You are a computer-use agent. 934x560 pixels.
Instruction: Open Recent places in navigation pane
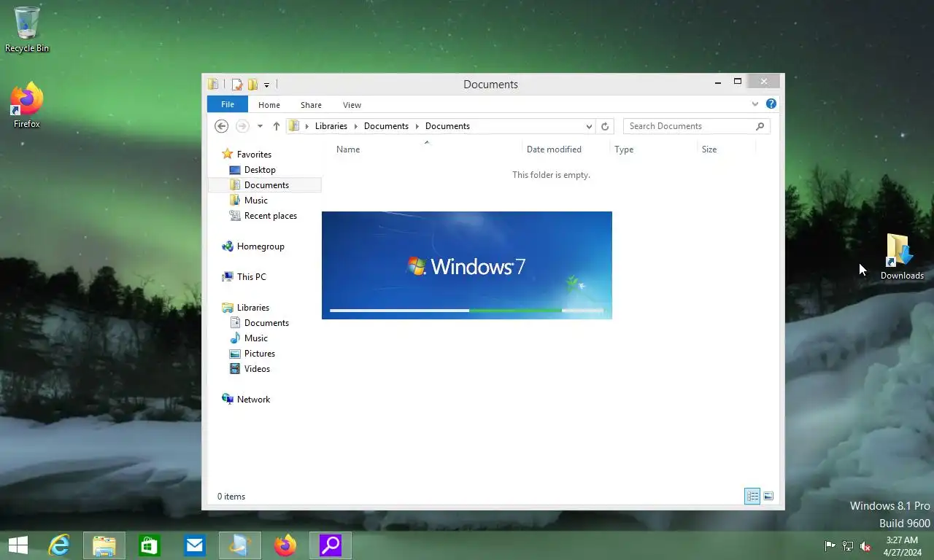point(270,216)
